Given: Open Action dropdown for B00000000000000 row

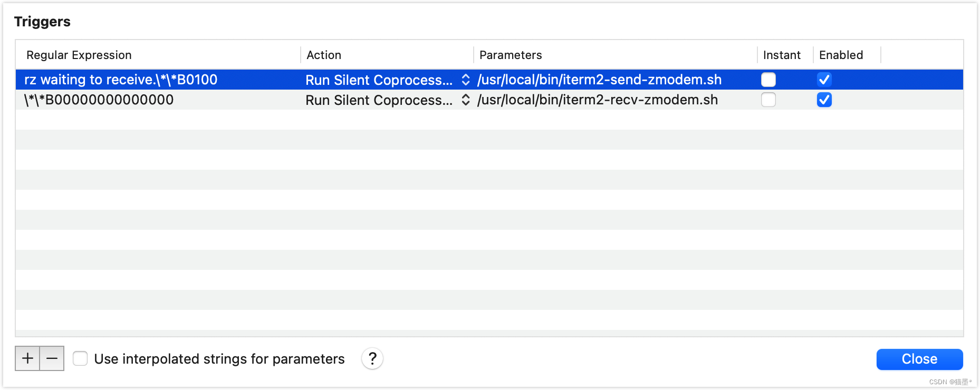Looking at the screenshot, I should (x=387, y=100).
